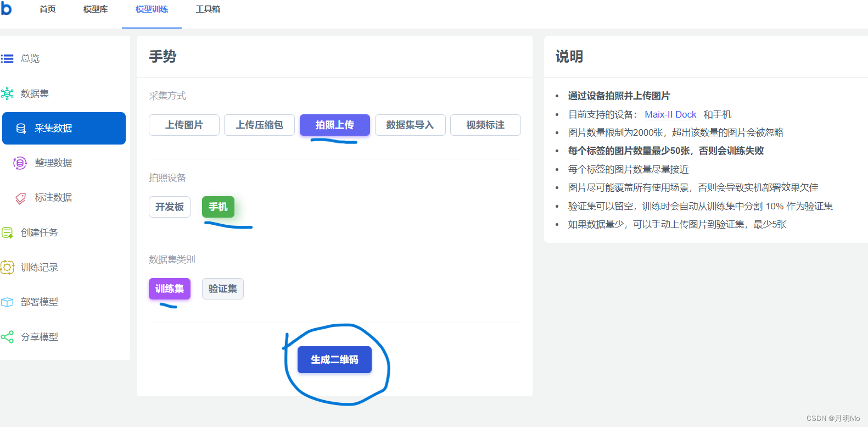Click note 每个标签的图片数量最少50张
The height and width of the screenshot is (427, 868).
[665, 151]
